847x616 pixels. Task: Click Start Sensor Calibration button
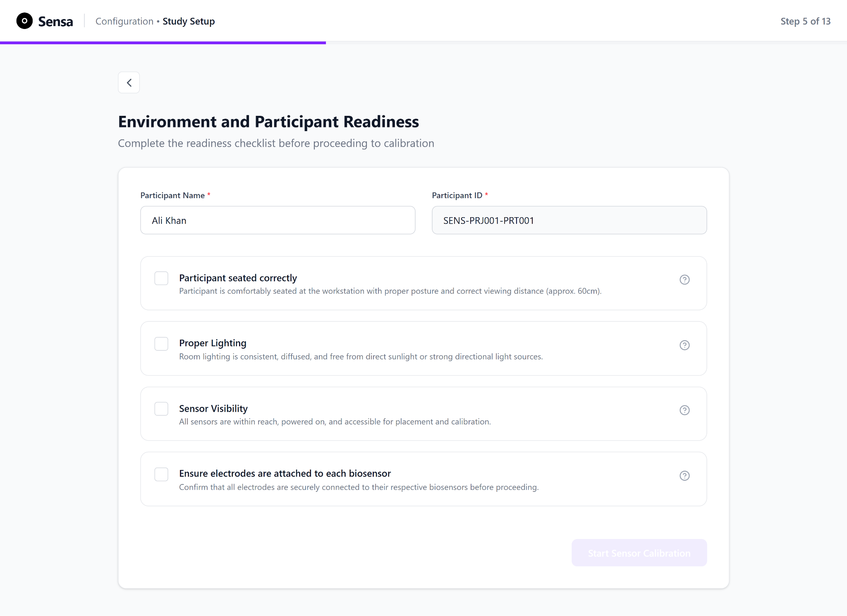pos(639,553)
